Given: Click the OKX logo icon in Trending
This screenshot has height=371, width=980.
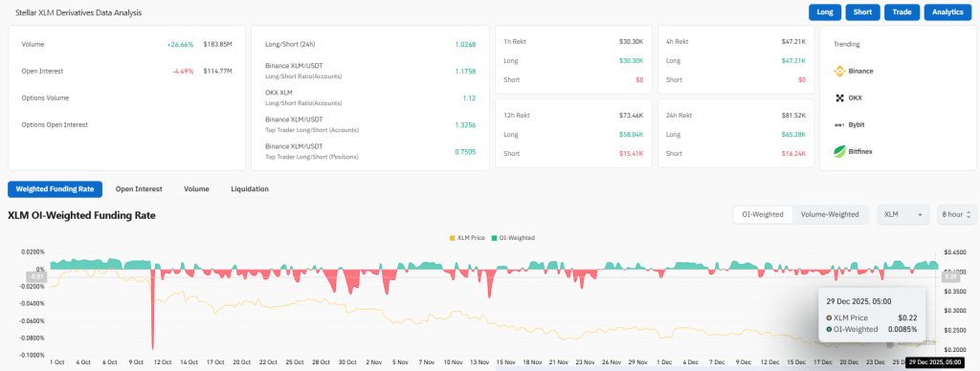Looking at the screenshot, I should [839, 98].
